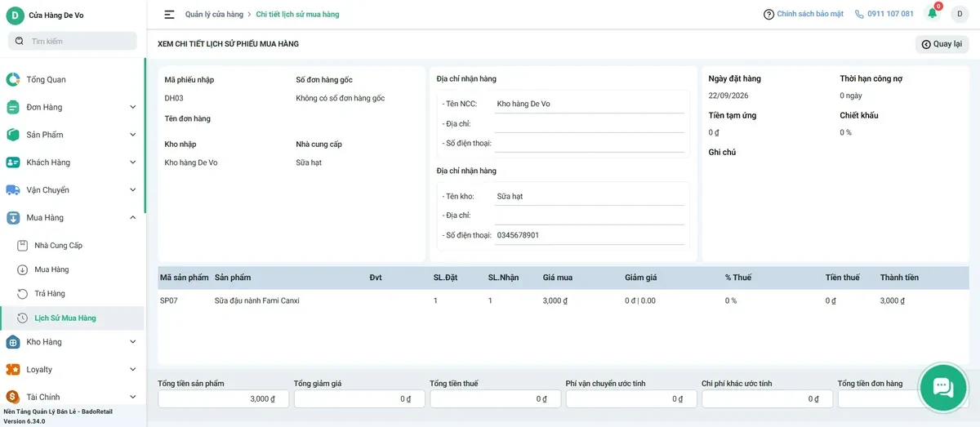Click the Kho Hàng warehouse icon
Screen dimensions: 980x427
point(13,342)
